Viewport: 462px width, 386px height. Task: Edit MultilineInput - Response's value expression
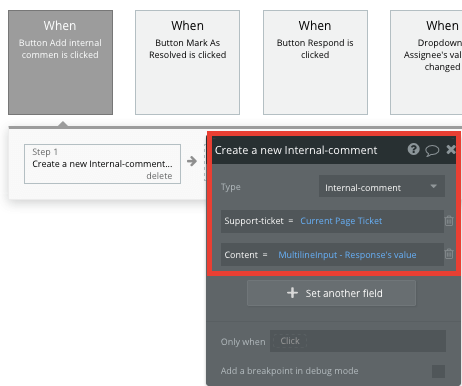tap(347, 255)
